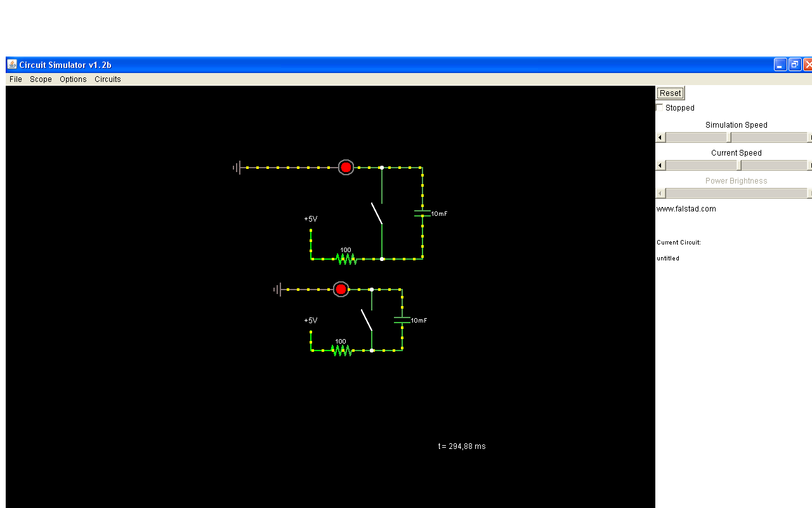The image size is (812, 508).
Task: Click the upper circuit's red LED
Action: 346,168
